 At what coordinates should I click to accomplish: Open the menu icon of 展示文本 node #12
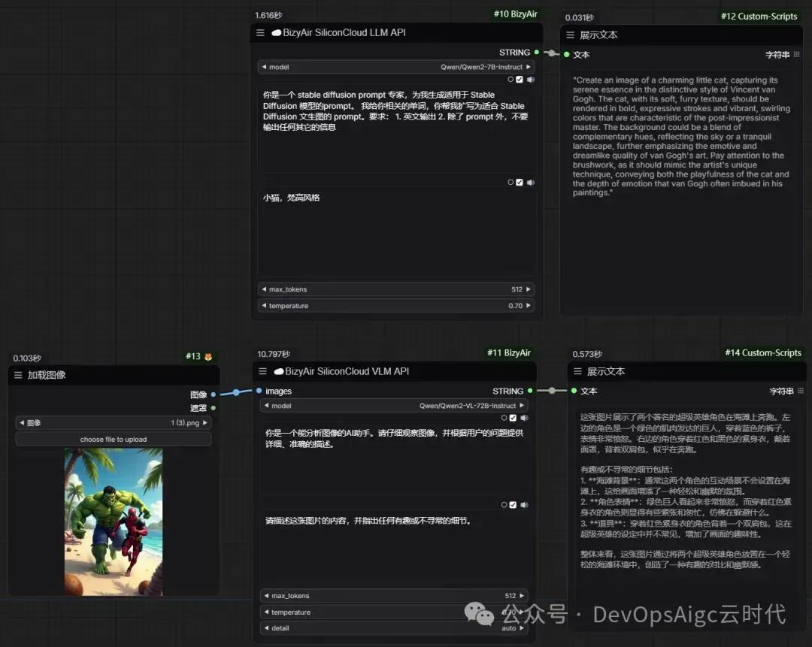coord(570,35)
